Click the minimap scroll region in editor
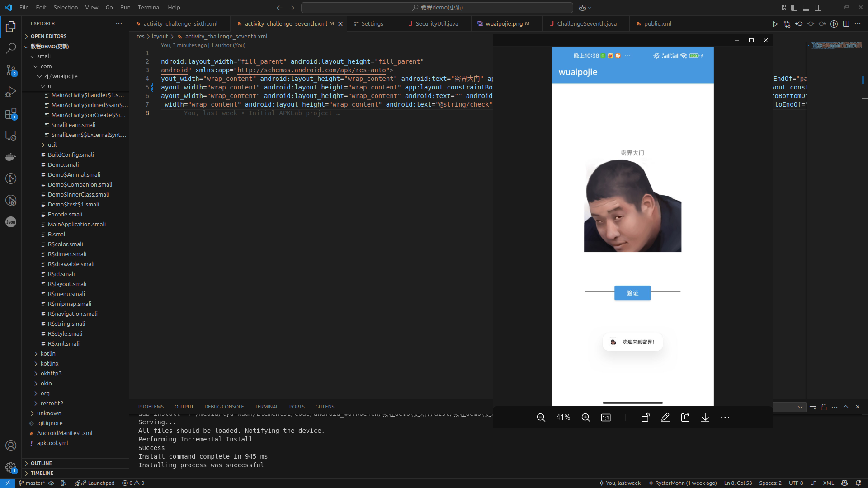Screen dimensions: 868x488 point(836,45)
